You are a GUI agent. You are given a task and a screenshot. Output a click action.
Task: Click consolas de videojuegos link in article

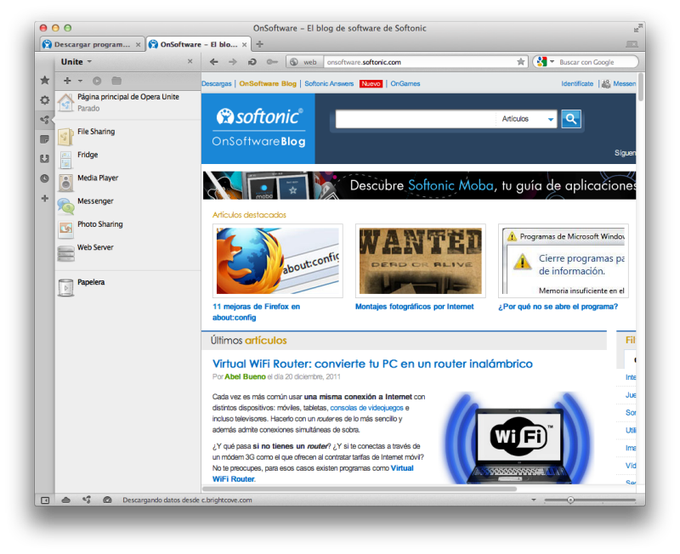pyautogui.click(x=366, y=408)
